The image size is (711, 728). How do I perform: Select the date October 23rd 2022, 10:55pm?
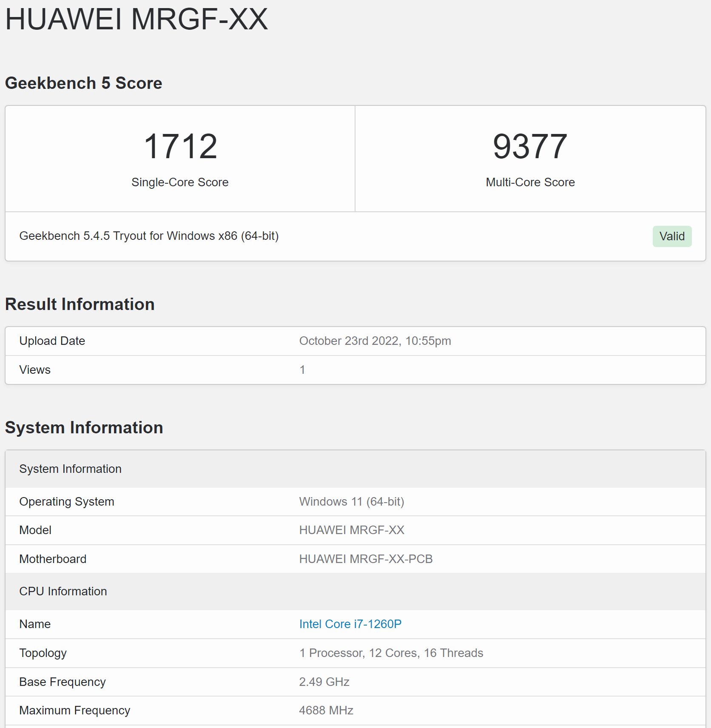click(x=375, y=341)
